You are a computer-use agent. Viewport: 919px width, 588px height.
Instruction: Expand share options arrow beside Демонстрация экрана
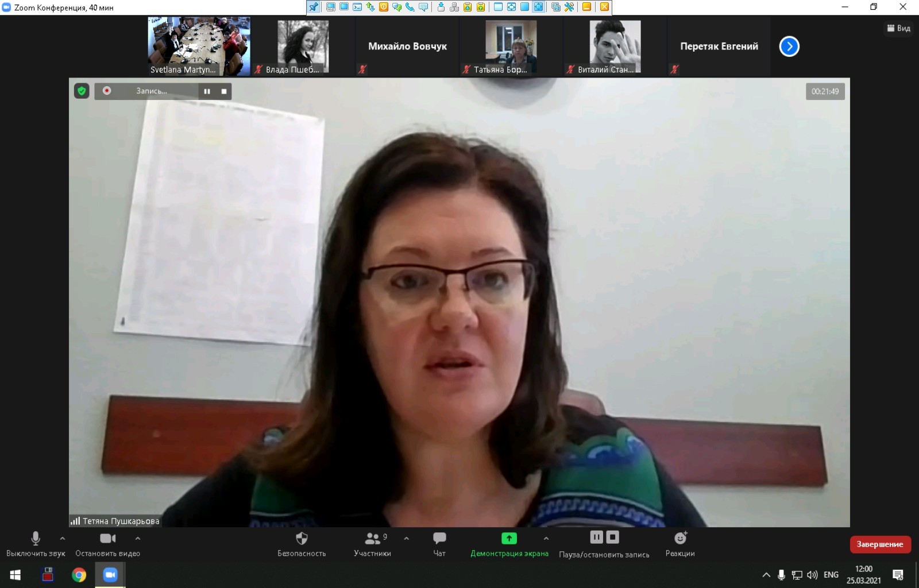(546, 539)
